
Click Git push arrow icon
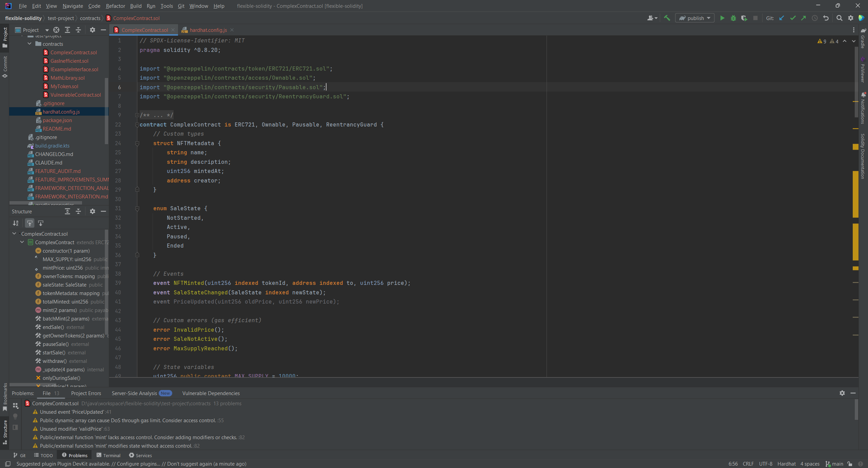tap(804, 18)
